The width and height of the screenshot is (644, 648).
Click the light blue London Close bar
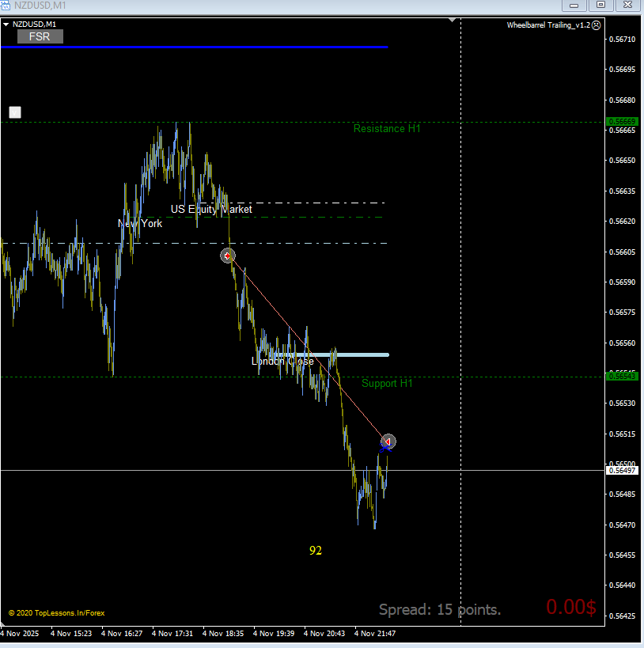tap(331, 354)
